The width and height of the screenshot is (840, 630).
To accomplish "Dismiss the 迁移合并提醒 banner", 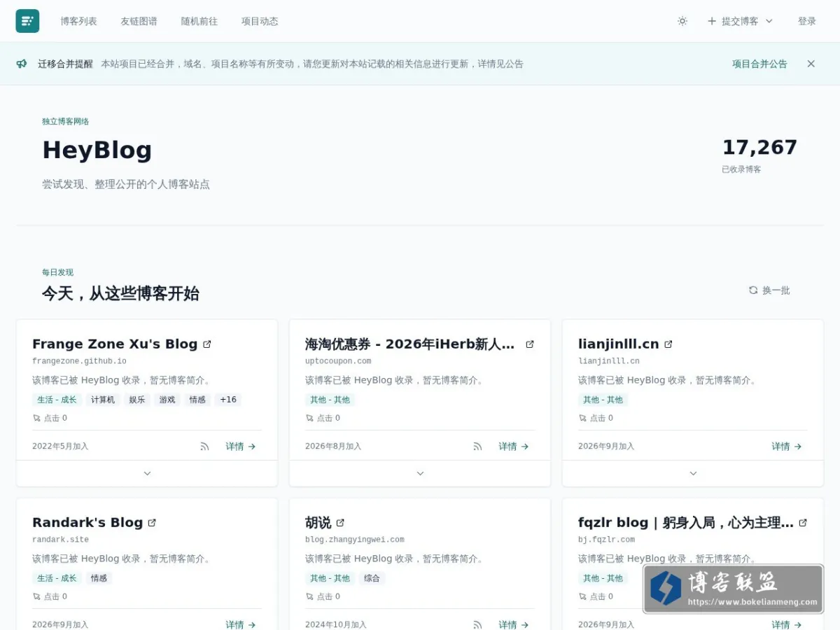I will 811,64.
